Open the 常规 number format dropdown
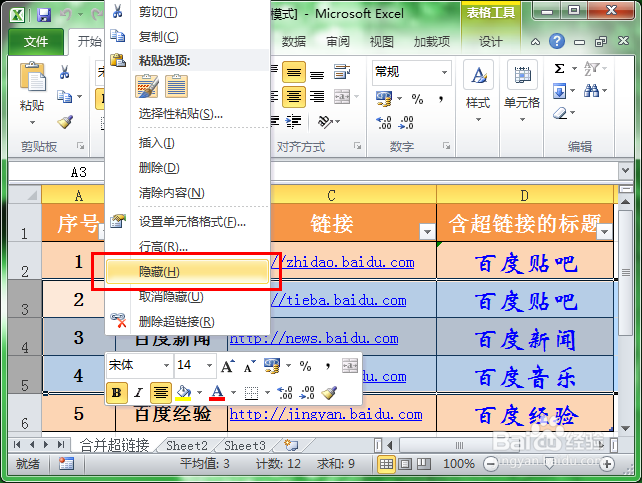The width and height of the screenshot is (642, 483). pyautogui.click(x=444, y=72)
